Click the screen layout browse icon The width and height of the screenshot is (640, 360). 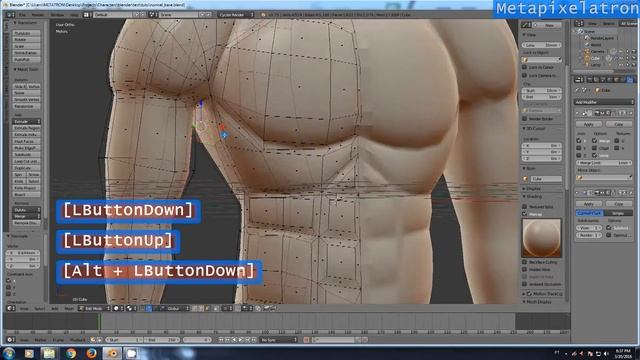[x=87, y=15]
